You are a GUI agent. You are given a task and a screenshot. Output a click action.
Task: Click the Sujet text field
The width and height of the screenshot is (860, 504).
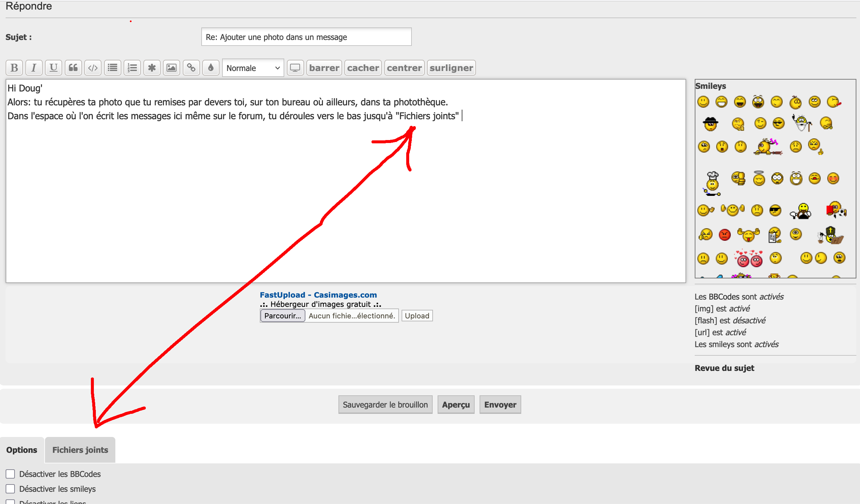(x=306, y=37)
